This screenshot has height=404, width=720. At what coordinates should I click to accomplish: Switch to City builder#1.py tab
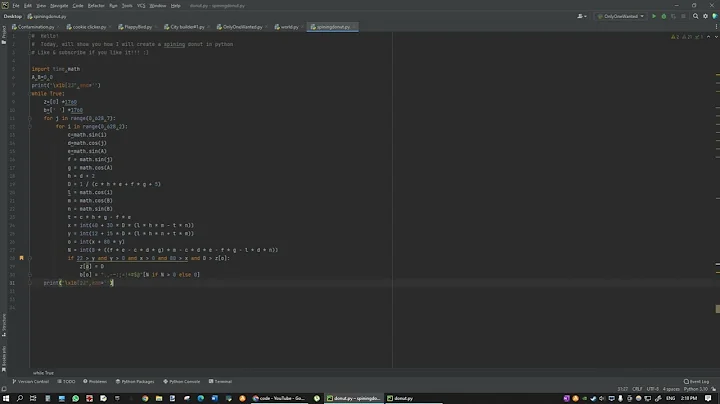[x=187, y=27]
